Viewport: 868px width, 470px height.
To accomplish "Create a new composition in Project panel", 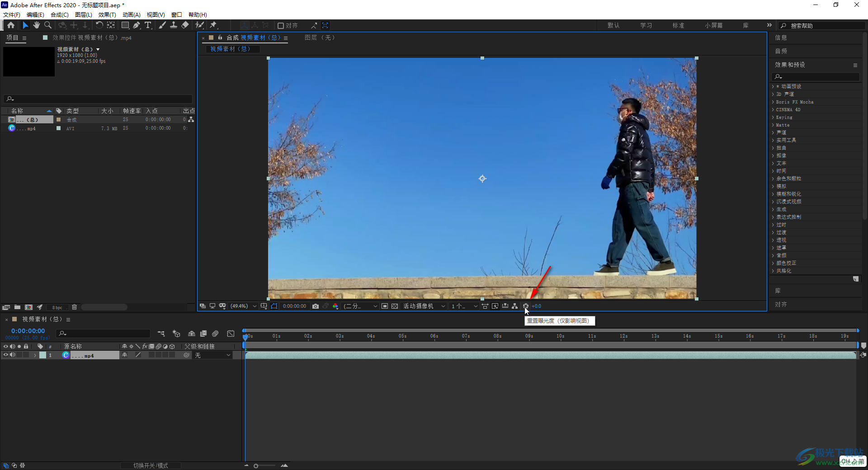I will (x=28, y=307).
